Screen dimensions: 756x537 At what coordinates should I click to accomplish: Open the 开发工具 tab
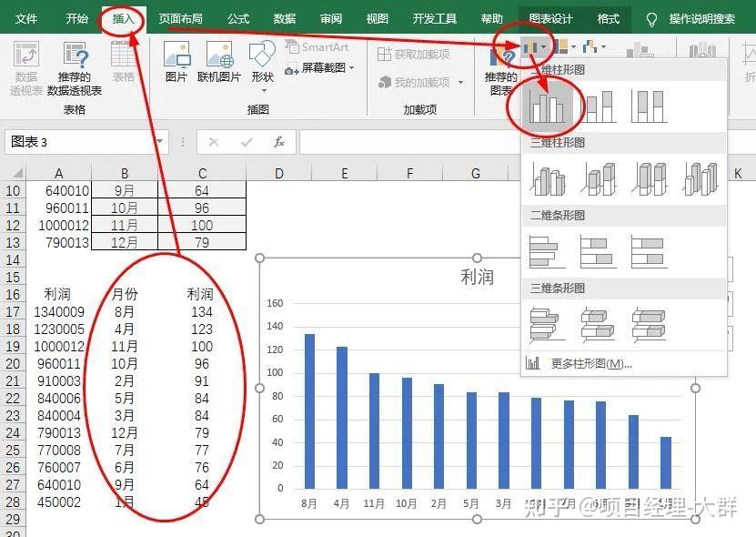coord(435,19)
